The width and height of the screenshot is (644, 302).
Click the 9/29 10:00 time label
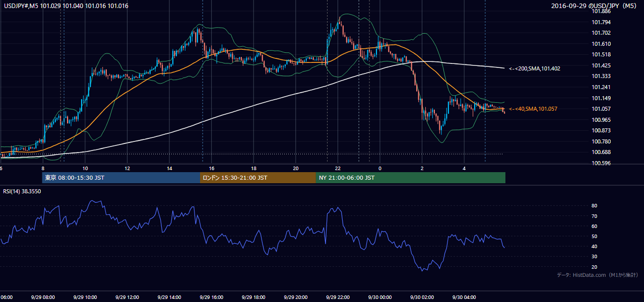pyautogui.click(x=85, y=297)
